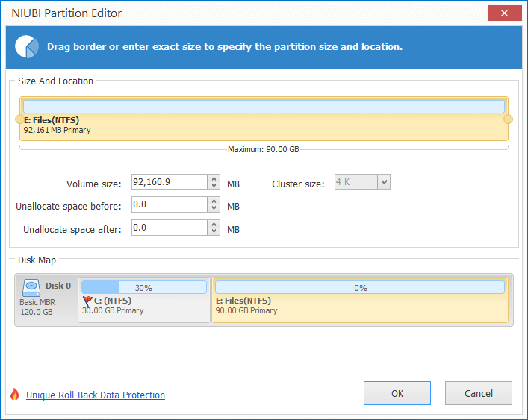
Task: Click the pie chart partition icon in header
Action: click(27, 47)
